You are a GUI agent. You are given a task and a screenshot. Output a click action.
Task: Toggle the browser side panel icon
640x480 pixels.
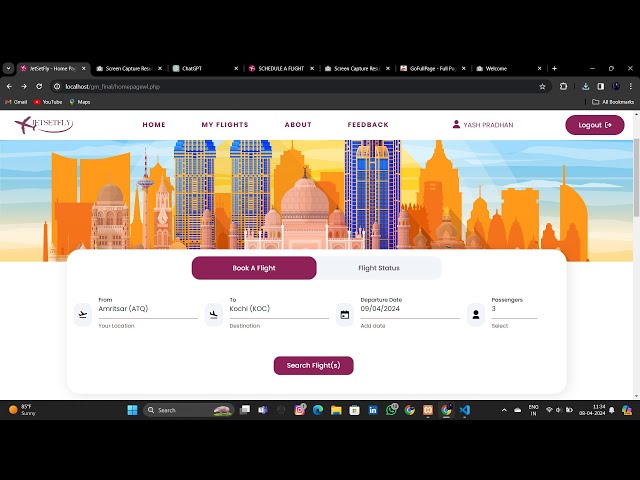tap(600, 87)
